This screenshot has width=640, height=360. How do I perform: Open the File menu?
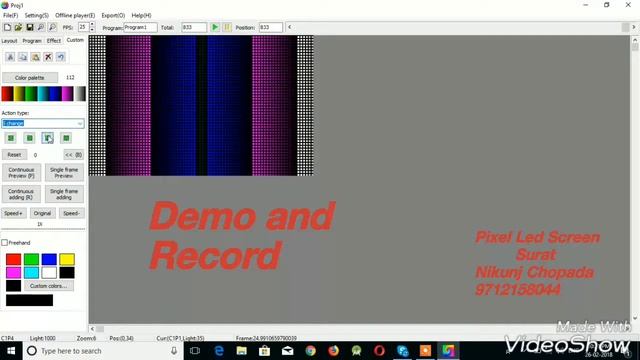point(11,15)
